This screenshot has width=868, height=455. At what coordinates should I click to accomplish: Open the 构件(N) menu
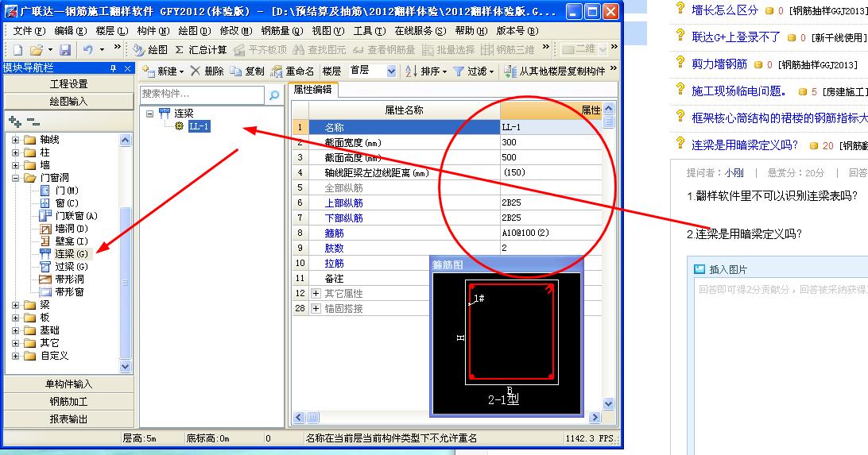tap(153, 31)
